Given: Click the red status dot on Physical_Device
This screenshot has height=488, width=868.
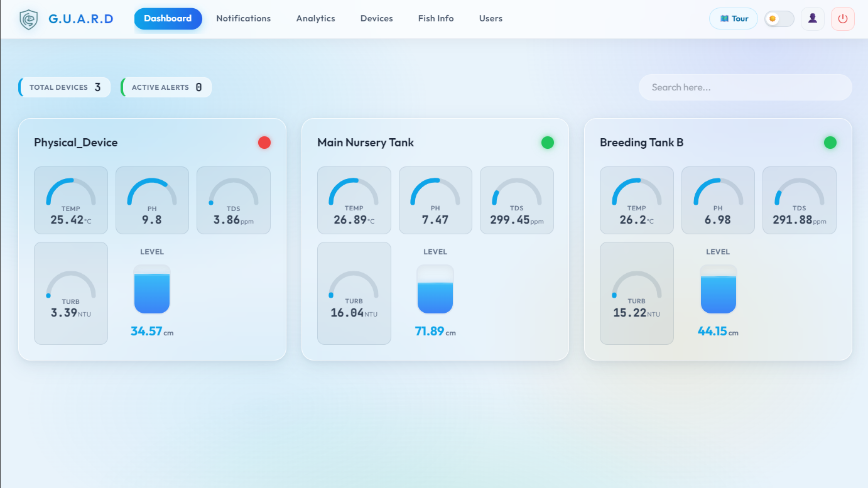Looking at the screenshot, I should pos(264,143).
